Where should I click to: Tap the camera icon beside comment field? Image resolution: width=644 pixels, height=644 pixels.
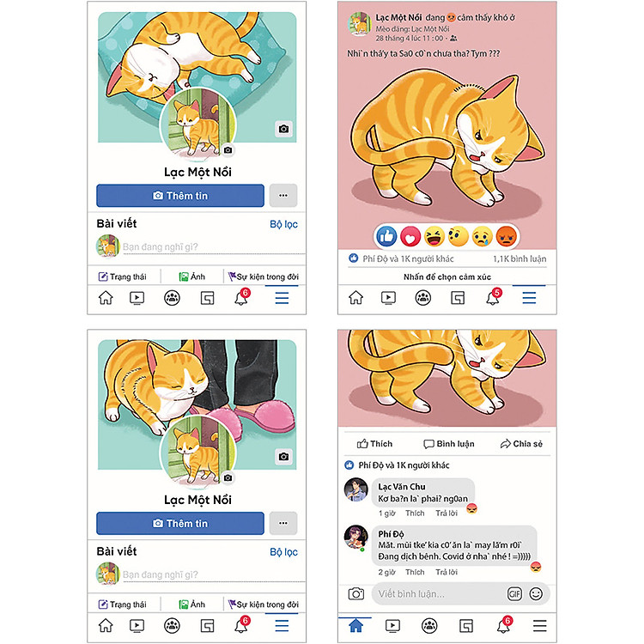click(356, 594)
